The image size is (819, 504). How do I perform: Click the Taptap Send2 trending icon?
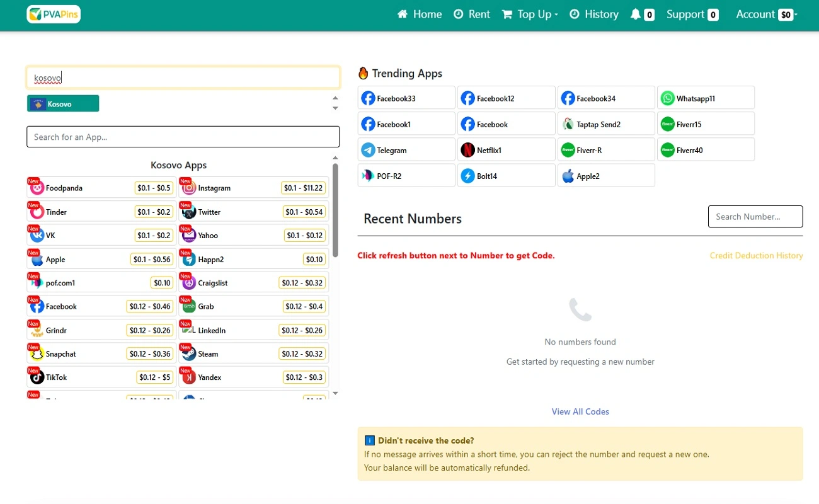click(x=568, y=124)
